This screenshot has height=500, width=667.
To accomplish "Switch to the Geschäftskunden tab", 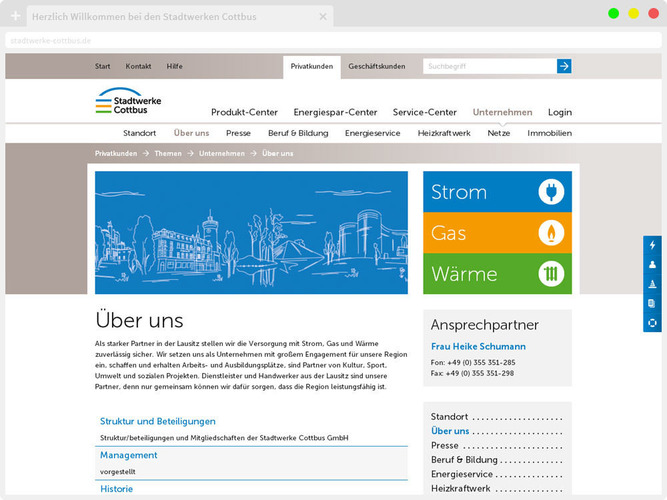I will point(376,66).
